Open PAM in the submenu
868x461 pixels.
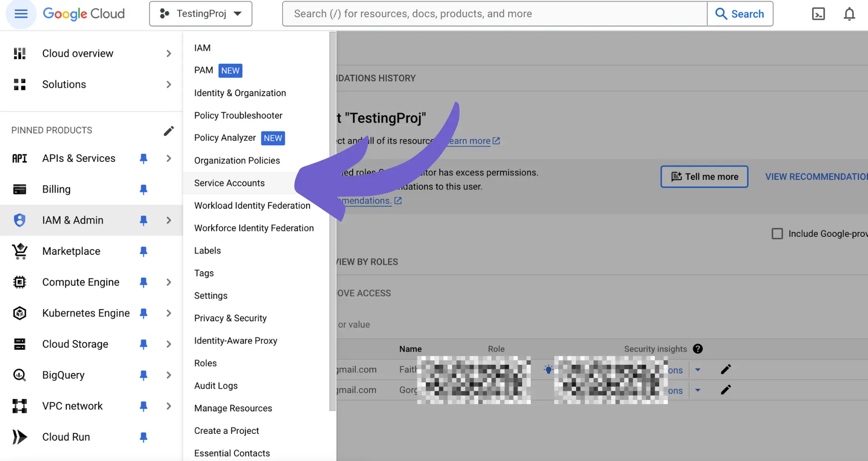click(203, 71)
